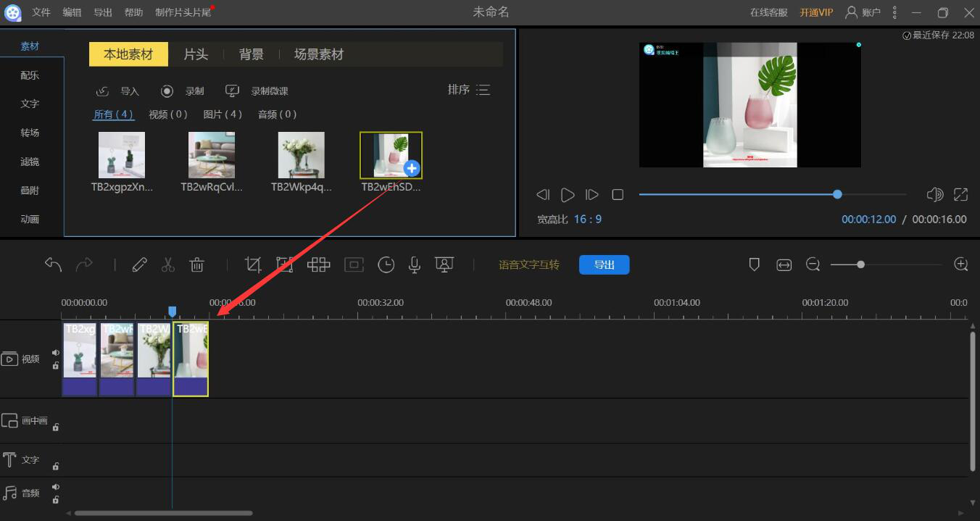Filter media by 视频 ( 0 )
980x521 pixels.
click(x=168, y=114)
